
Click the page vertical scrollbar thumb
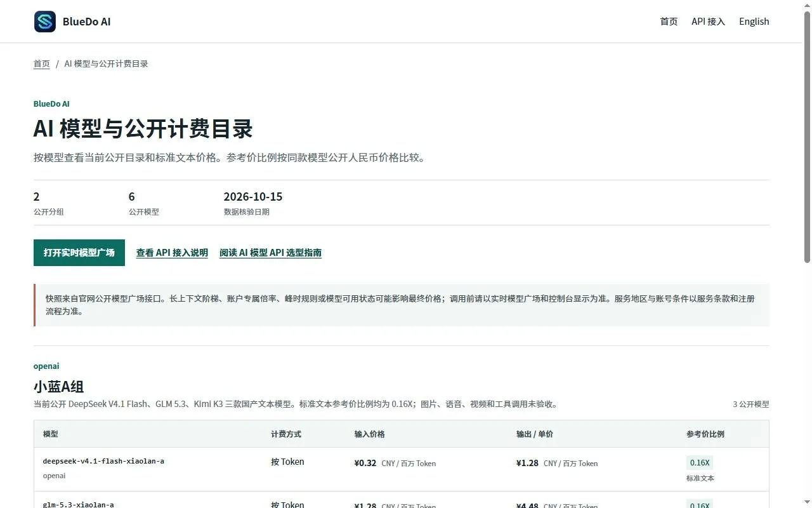pos(807,137)
